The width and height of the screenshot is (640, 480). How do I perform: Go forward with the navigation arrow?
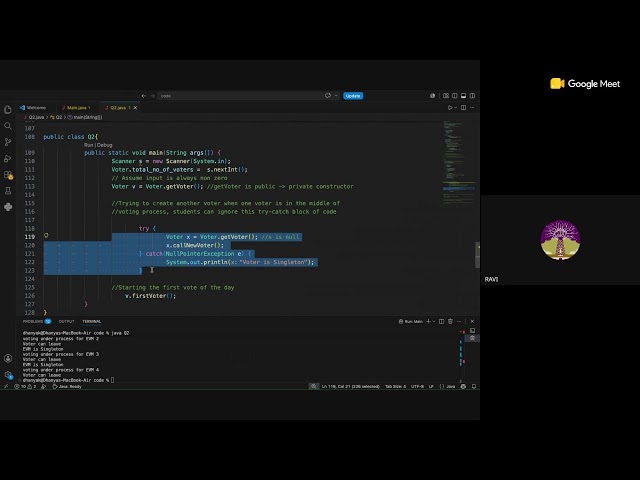[153, 96]
